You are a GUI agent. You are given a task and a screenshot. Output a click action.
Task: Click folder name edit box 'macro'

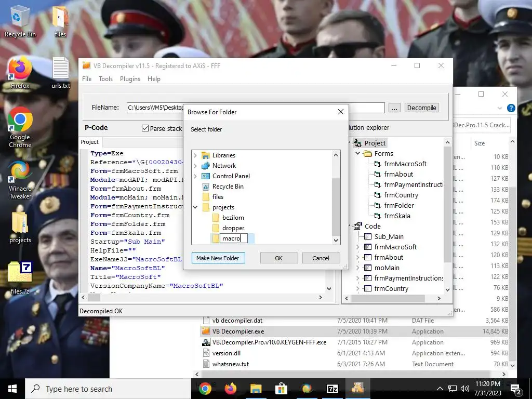click(233, 238)
